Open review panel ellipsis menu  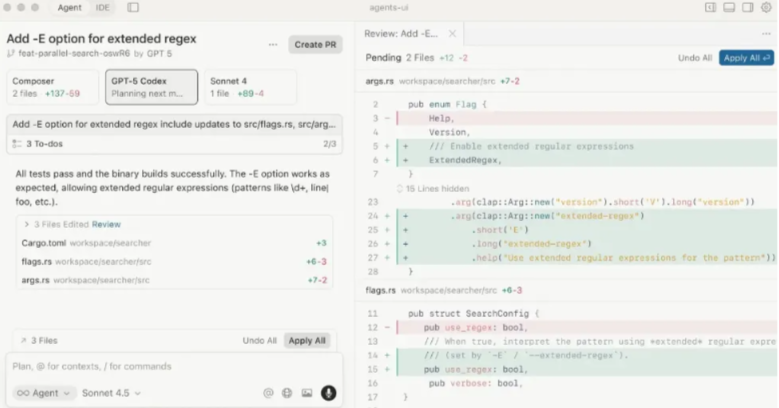tap(766, 34)
